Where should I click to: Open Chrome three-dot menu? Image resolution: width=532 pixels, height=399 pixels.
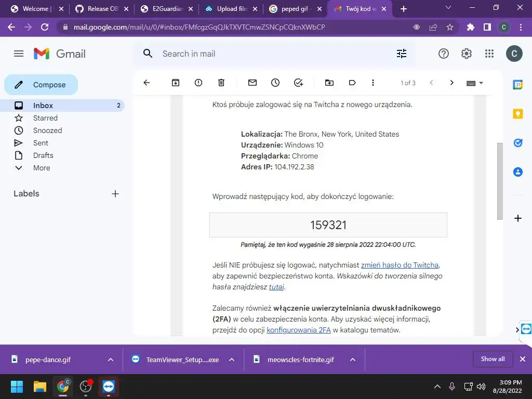521,27
